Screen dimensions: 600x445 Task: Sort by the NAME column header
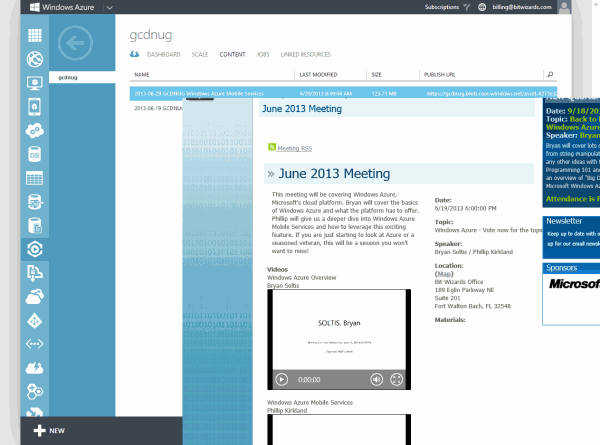click(142, 75)
